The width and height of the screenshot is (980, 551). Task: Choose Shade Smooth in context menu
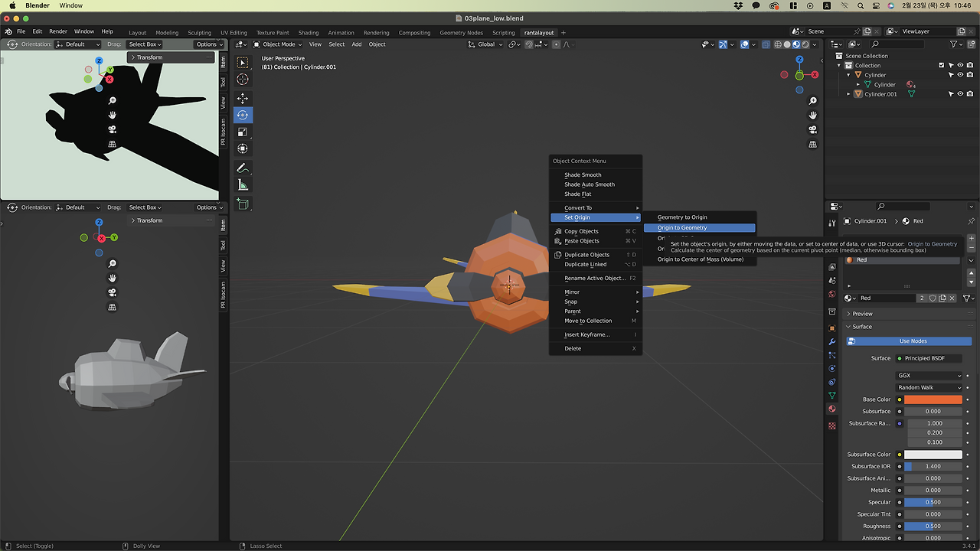pyautogui.click(x=583, y=174)
